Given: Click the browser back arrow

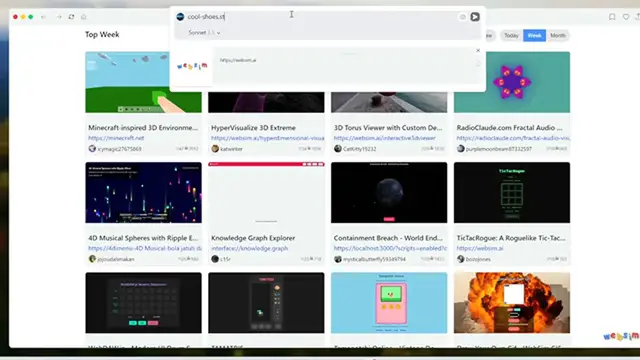Looking at the screenshot, I should pyautogui.click(x=43, y=17).
